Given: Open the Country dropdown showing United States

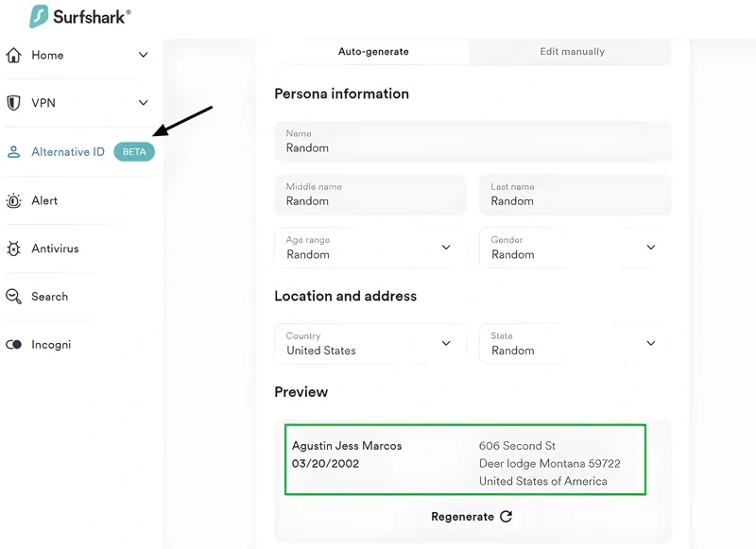Looking at the screenshot, I should [446, 343].
